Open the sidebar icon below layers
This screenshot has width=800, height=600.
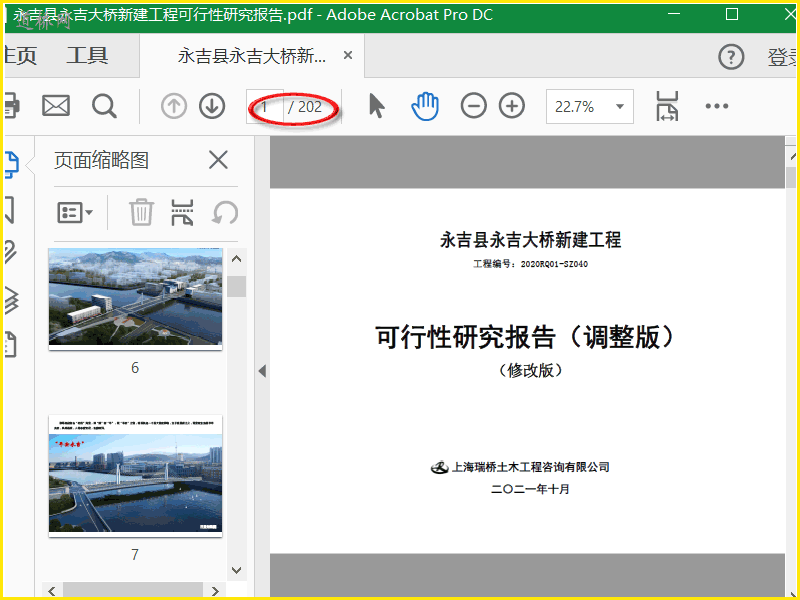(10, 344)
